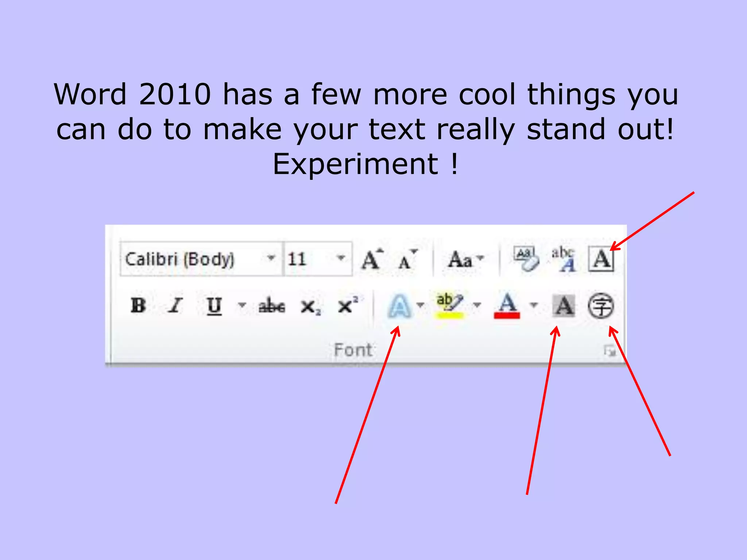Toggle Subscript formatting
Viewport: 747px width, 560px height.
[310, 306]
